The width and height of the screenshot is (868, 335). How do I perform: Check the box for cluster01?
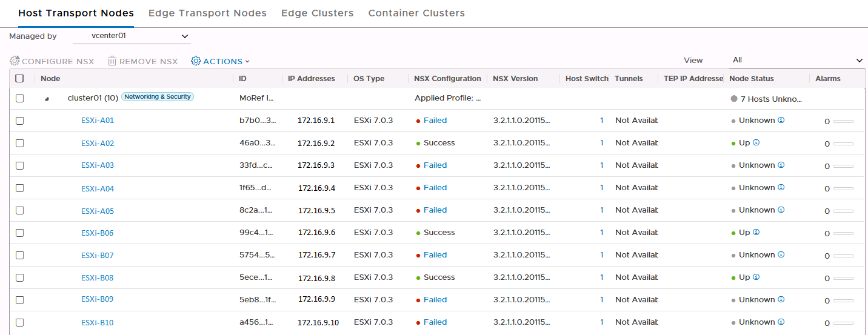click(20, 98)
